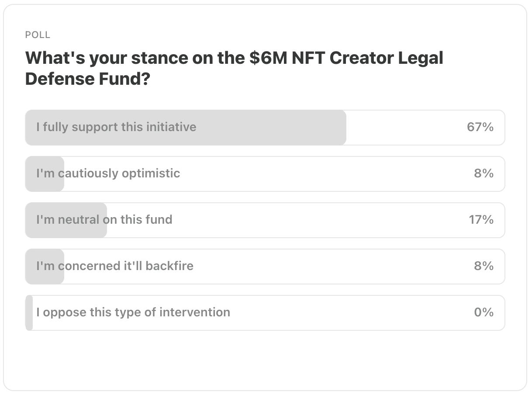This screenshot has width=532, height=395.
Task: Pick "I'm neutral on this fund"
Action: [265, 220]
